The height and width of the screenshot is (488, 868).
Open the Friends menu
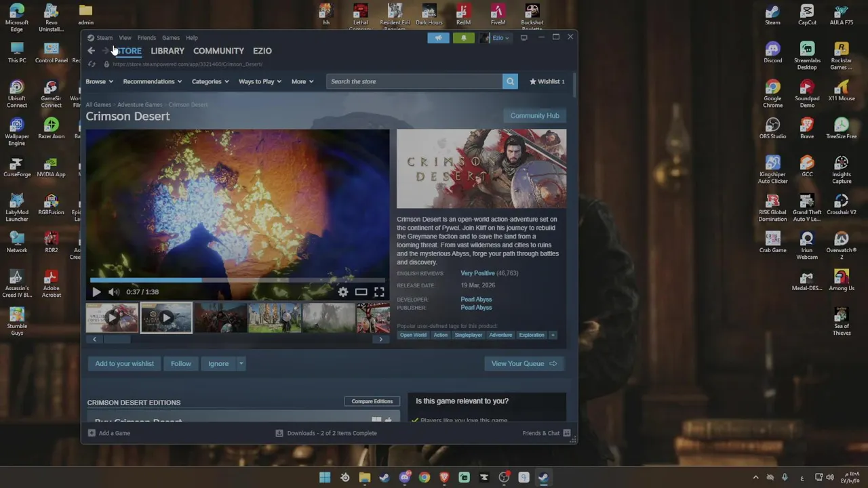tap(146, 38)
